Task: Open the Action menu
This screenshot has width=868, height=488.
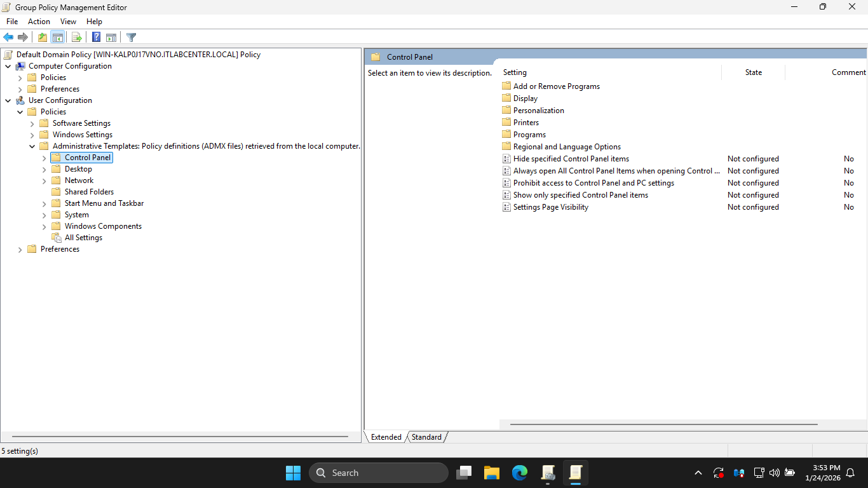Action: (39, 22)
